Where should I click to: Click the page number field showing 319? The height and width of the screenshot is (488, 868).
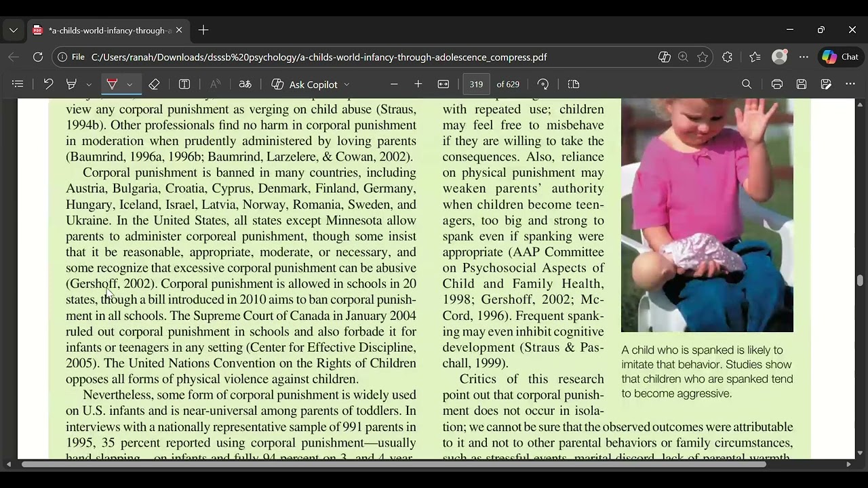tap(476, 84)
